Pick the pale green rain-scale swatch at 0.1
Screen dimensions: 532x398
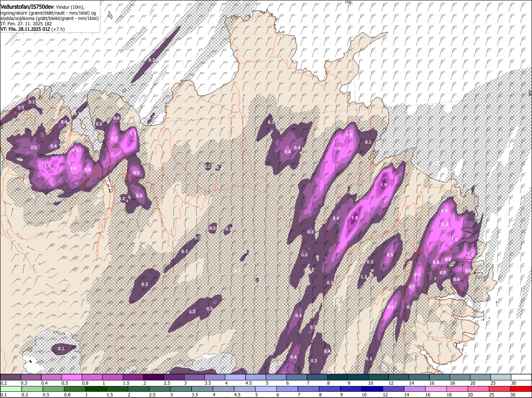pos(10,389)
